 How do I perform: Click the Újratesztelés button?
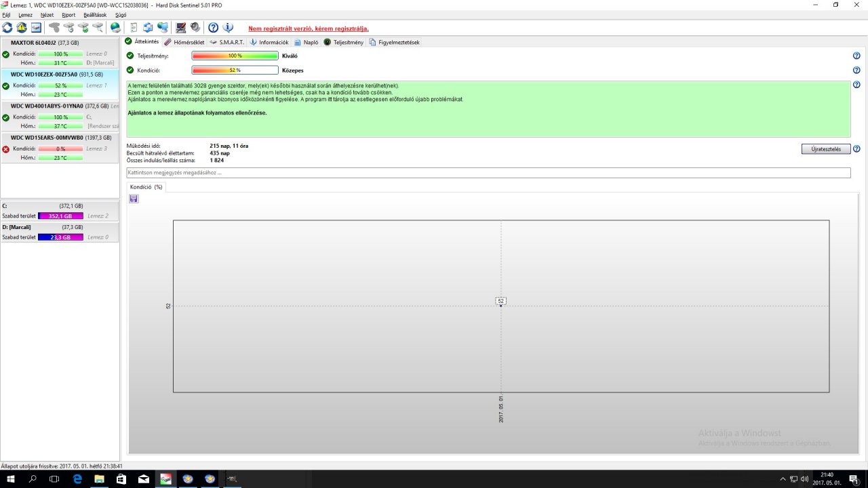(x=826, y=149)
